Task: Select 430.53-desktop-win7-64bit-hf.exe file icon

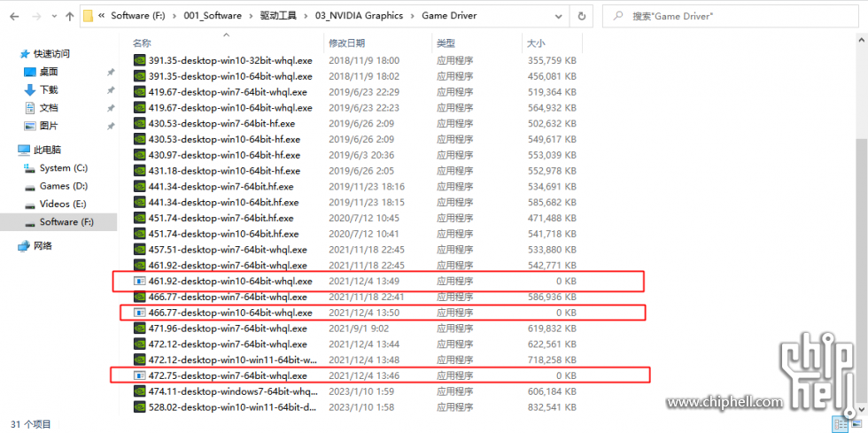Action: (x=140, y=123)
